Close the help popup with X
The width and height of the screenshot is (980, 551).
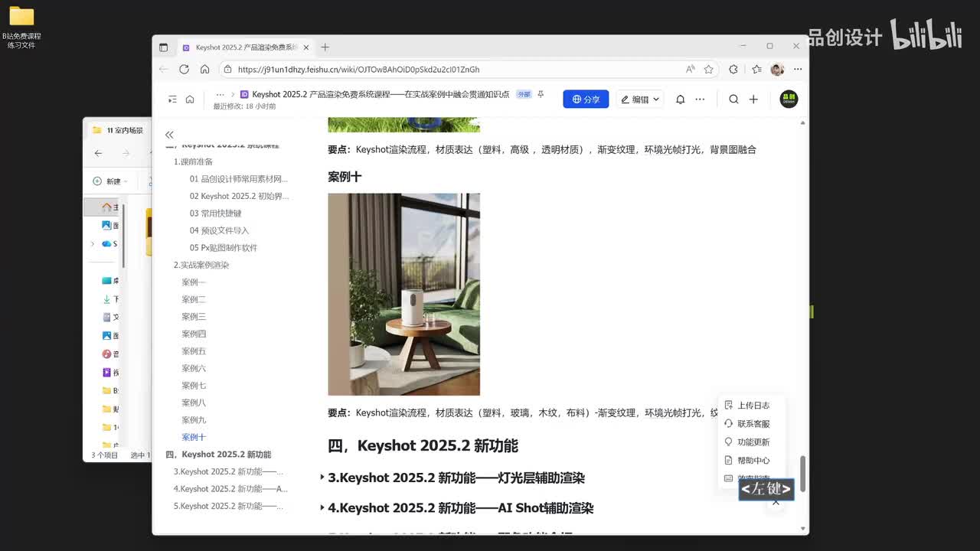[x=776, y=502]
